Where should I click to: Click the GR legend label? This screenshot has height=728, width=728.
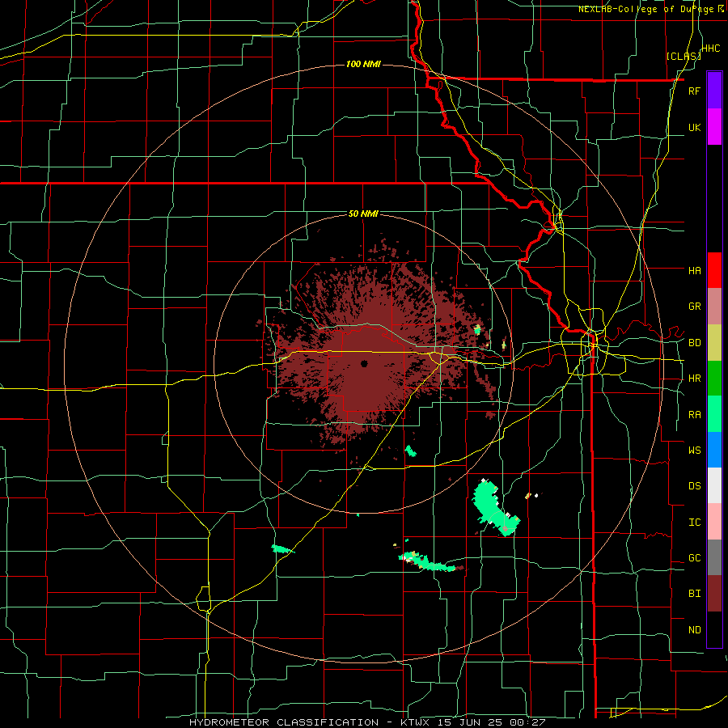click(694, 307)
